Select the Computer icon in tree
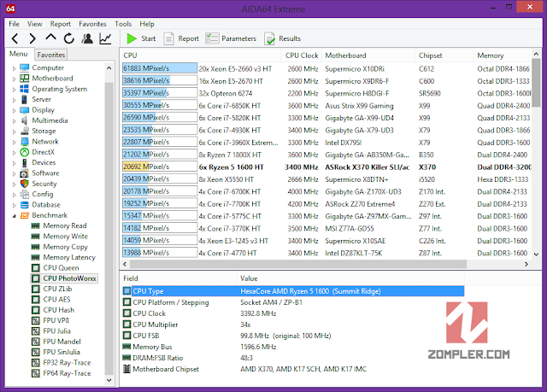This screenshot has height=392, width=547. pos(25,67)
